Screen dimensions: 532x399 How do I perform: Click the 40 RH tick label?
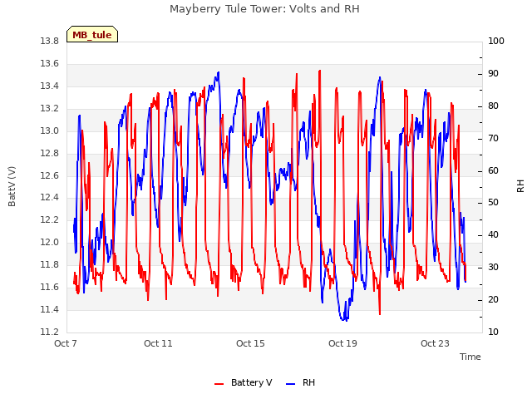click(493, 234)
